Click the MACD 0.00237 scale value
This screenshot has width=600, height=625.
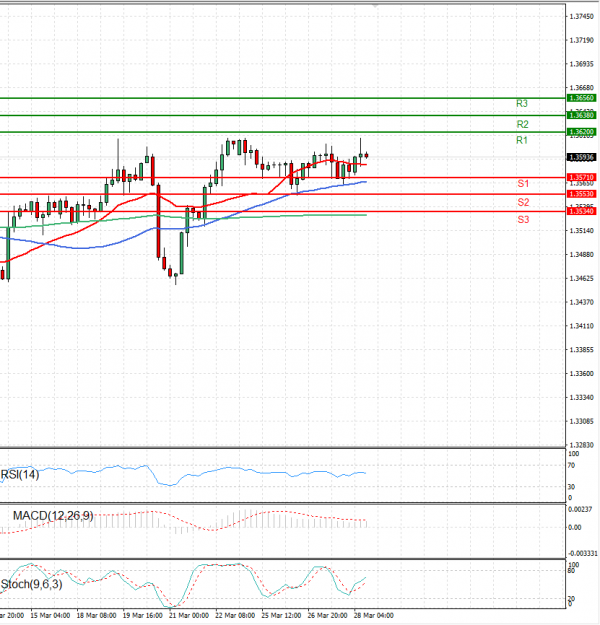click(x=580, y=510)
